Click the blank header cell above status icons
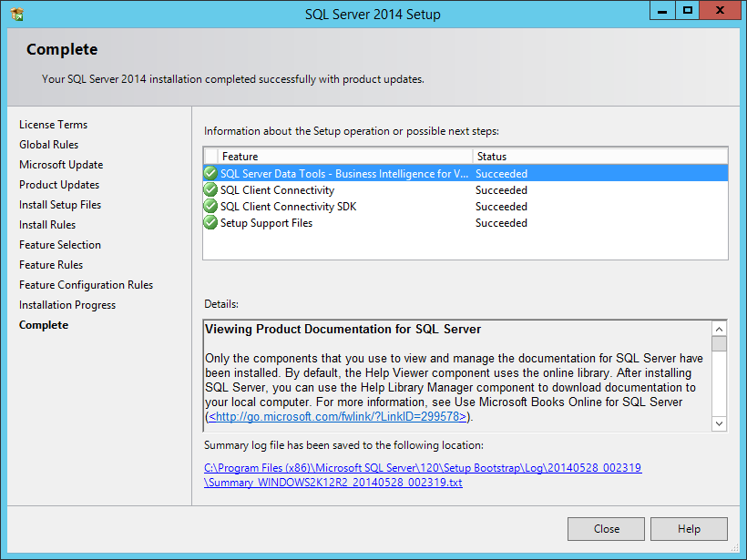 click(x=210, y=155)
